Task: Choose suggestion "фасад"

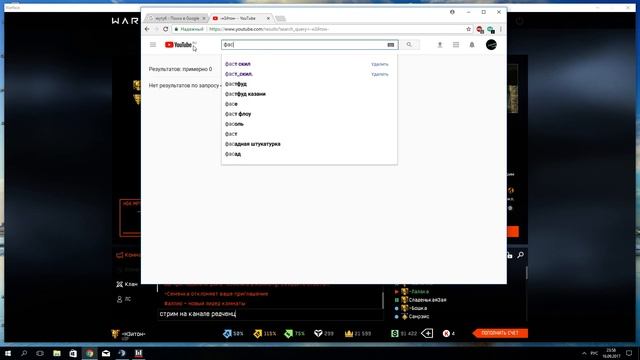Action: coord(233,154)
